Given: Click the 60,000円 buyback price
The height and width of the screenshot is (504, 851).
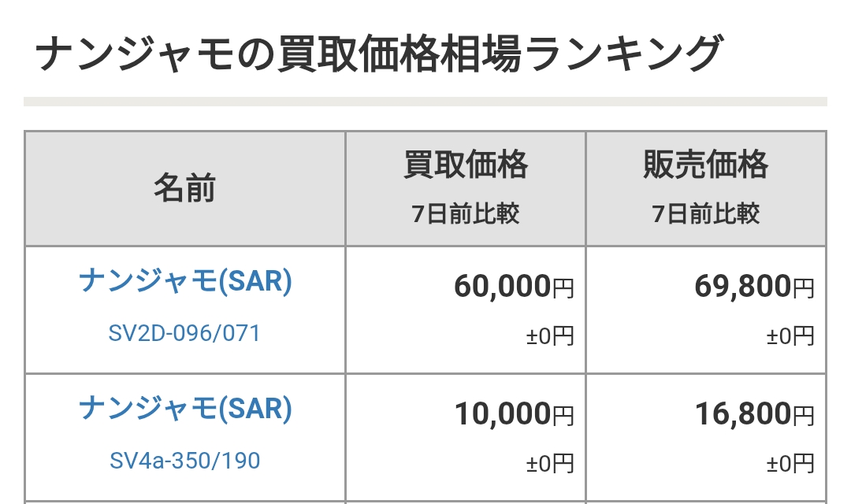Looking at the screenshot, I should tap(514, 287).
